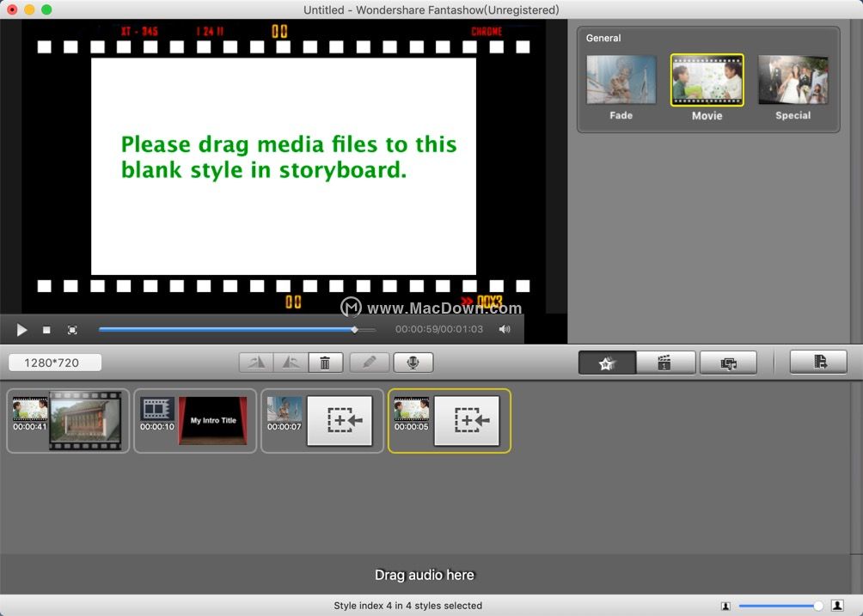This screenshot has height=616, width=863.
Task: Click the Play button in preview
Action: point(21,329)
